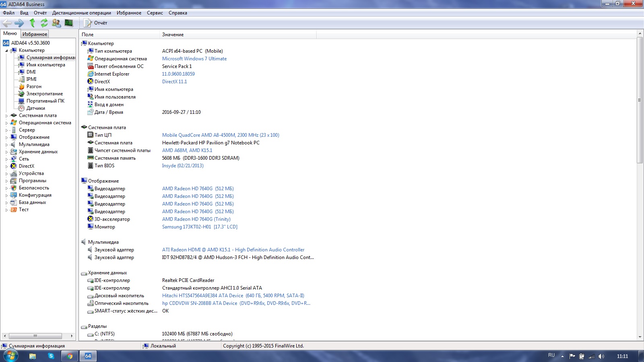The image size is (644, 362).
Task: Click the Устройства tree icon
Action: (x=14, y=173)
